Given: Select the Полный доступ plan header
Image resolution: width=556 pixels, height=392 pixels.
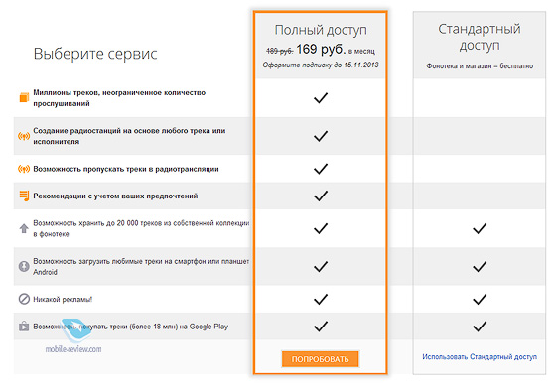Looking at the screenshot, I should click(321, 30).
